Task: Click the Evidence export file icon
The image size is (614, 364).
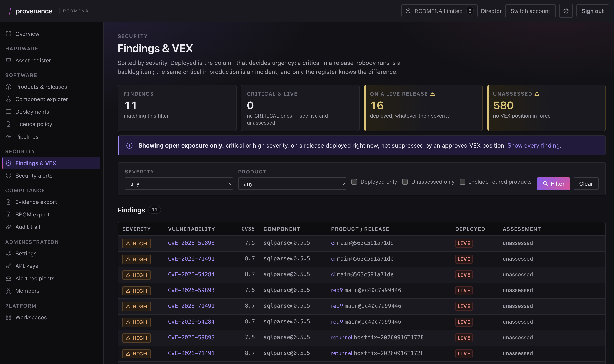Action: (9, 202)
